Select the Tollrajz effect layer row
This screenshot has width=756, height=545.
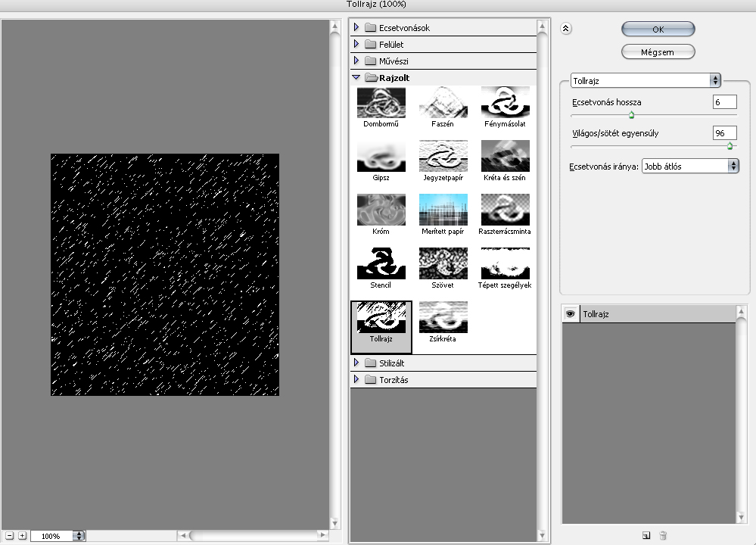pos(649,314)
